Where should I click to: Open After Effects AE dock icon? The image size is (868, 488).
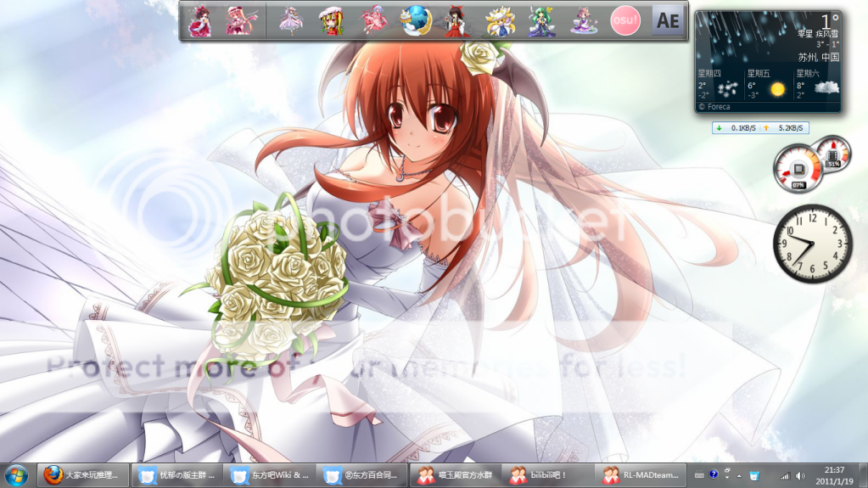tap(668, 21)
